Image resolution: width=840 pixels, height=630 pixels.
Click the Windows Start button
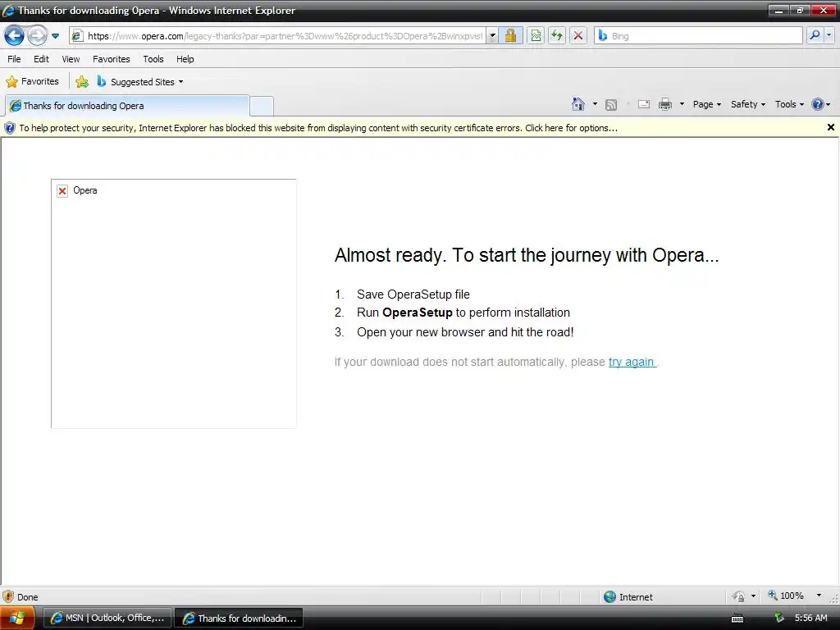point(16,619)
